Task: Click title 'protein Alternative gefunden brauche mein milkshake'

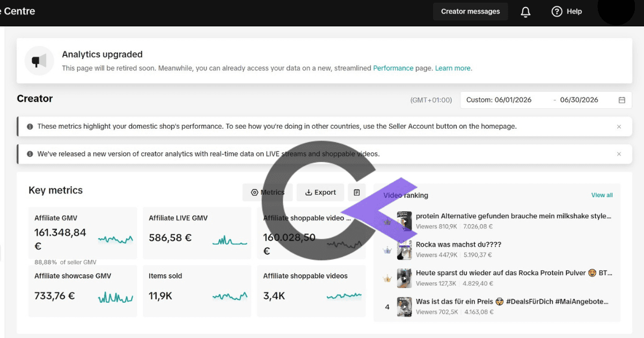Action: coord(514,216)
